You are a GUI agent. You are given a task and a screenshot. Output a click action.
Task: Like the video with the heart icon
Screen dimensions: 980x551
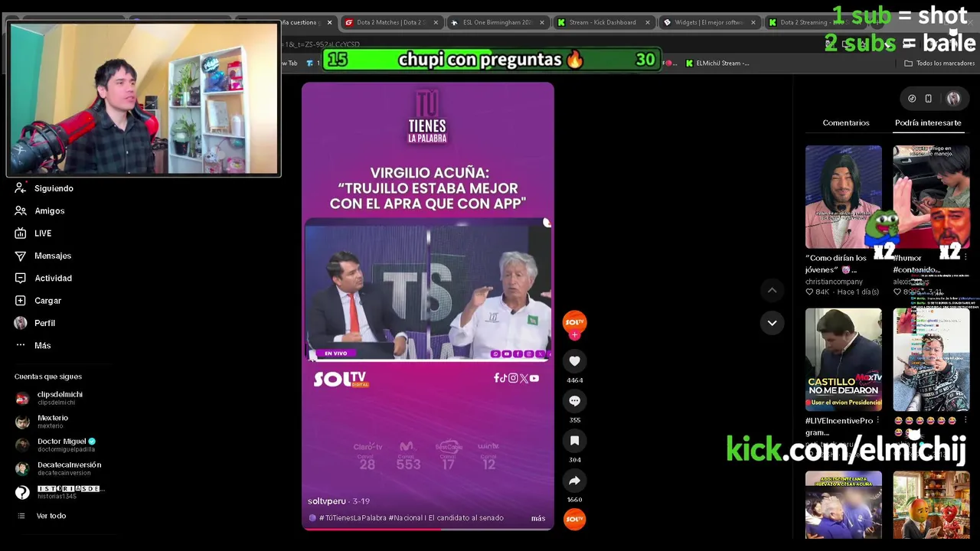(x=574, y=361)
